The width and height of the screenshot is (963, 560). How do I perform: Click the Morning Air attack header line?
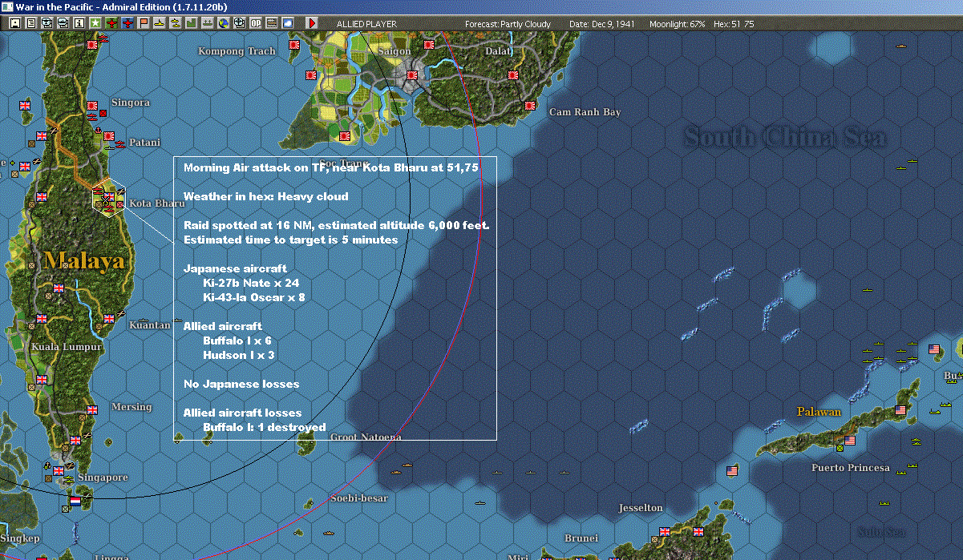click(331, 168)
